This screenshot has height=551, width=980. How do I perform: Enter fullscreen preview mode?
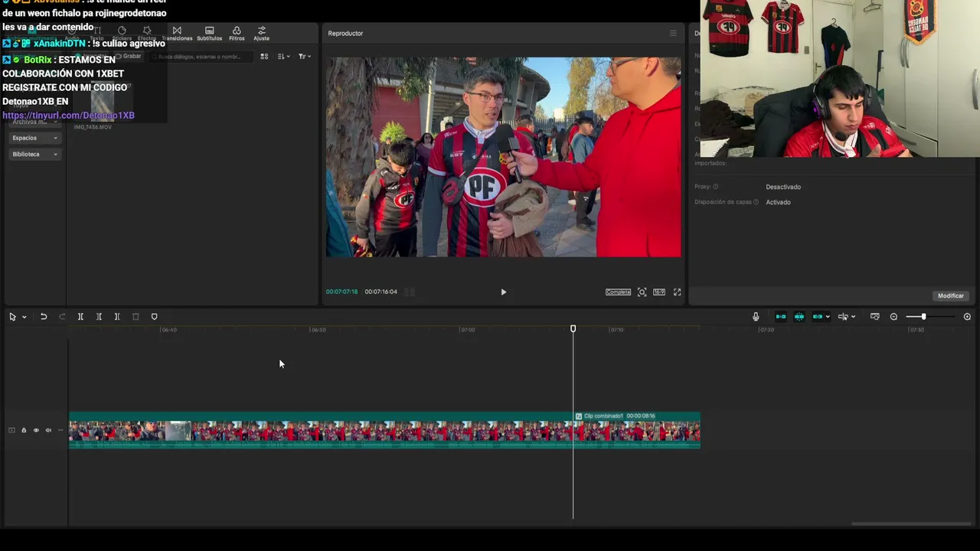[x=677, y=292]
